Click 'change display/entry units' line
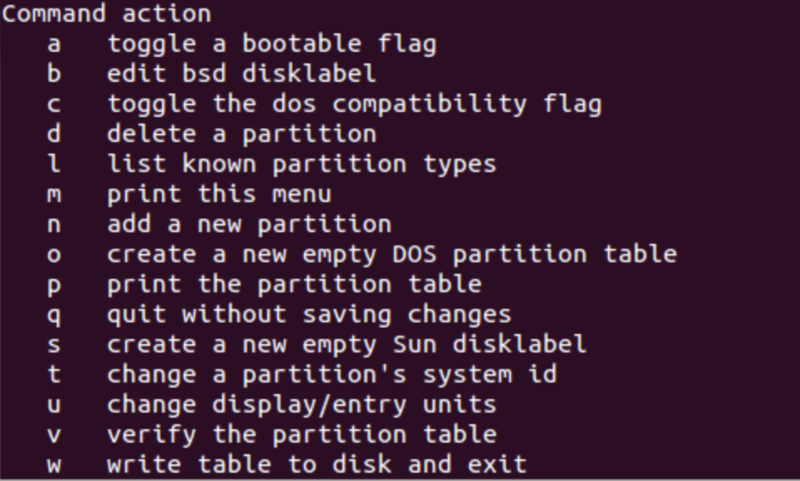The width and height of the screenshot is (800, 481). click(302, 404)
